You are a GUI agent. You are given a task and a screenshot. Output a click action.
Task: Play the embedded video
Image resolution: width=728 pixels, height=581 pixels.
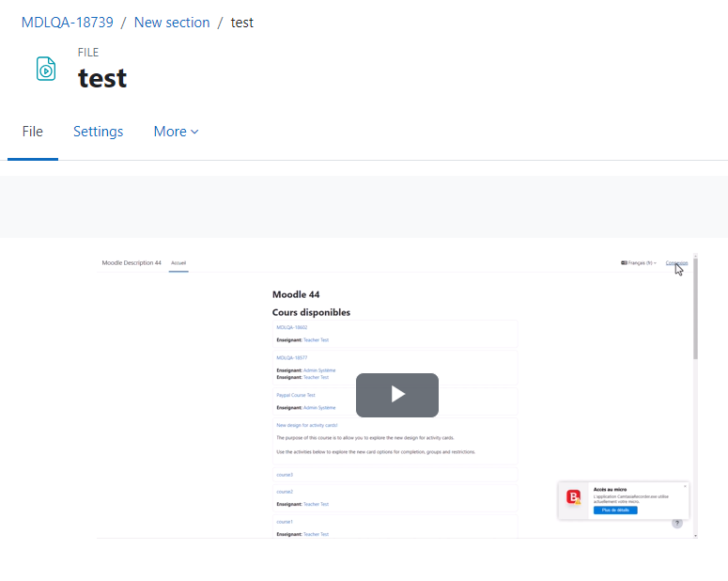point(397,395)
